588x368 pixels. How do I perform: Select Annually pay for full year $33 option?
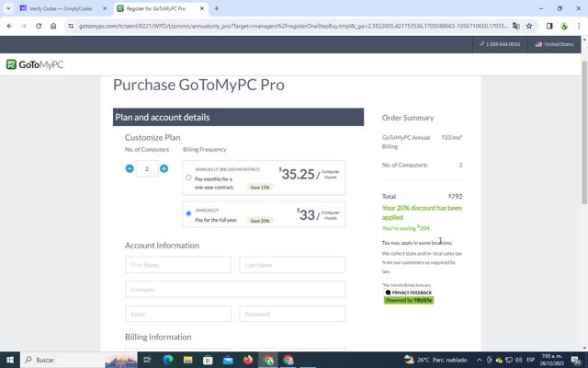(x=188, y=213)
